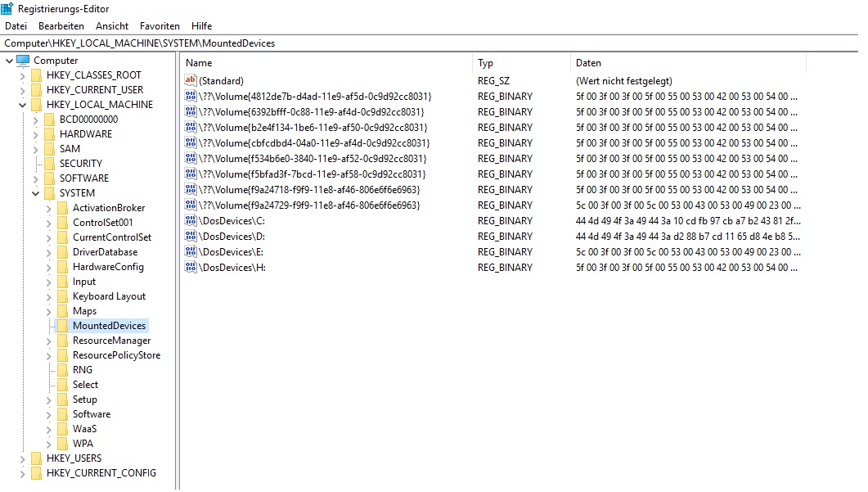Screen dimensions: 868x492
Task: Expand the ControlSet001 arrow
Action: coord(49,223)
